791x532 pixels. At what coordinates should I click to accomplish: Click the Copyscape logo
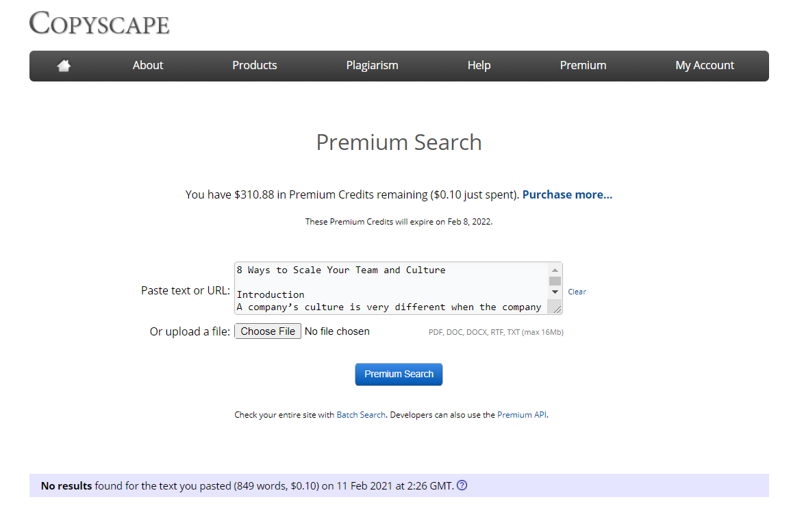tap(99, 23)
